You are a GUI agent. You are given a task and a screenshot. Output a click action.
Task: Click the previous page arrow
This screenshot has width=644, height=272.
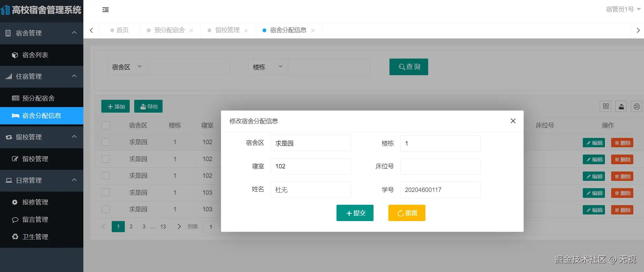click(x=103, y=227)
